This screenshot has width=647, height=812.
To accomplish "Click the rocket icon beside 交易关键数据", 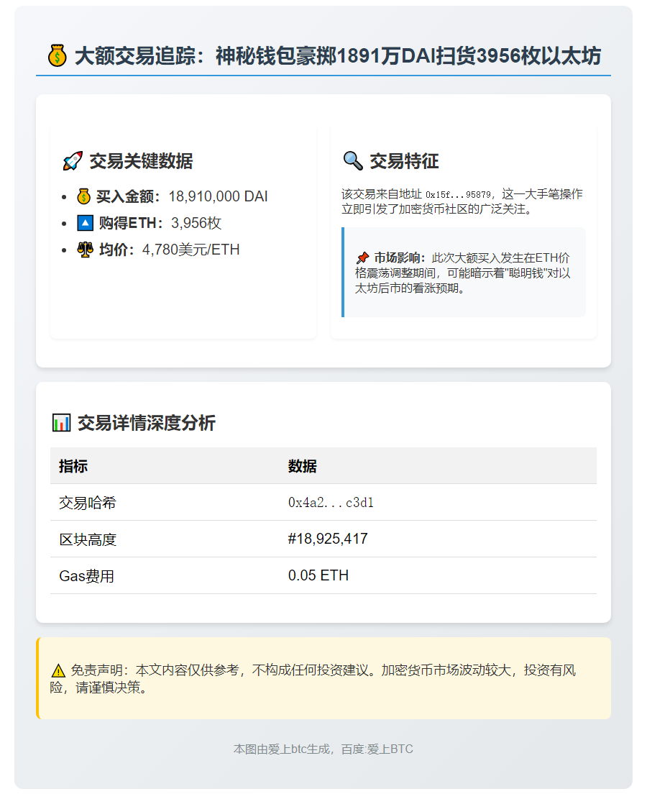I will coord(73,161).
